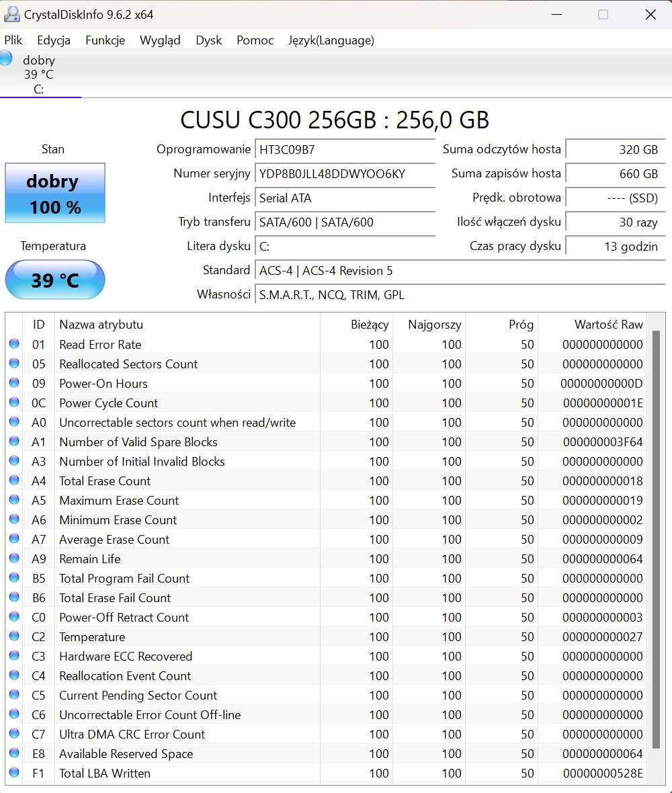Click status orb of Total Erase Count row
672x793 pixels.
pyautogui.click(x=14, y=480)
